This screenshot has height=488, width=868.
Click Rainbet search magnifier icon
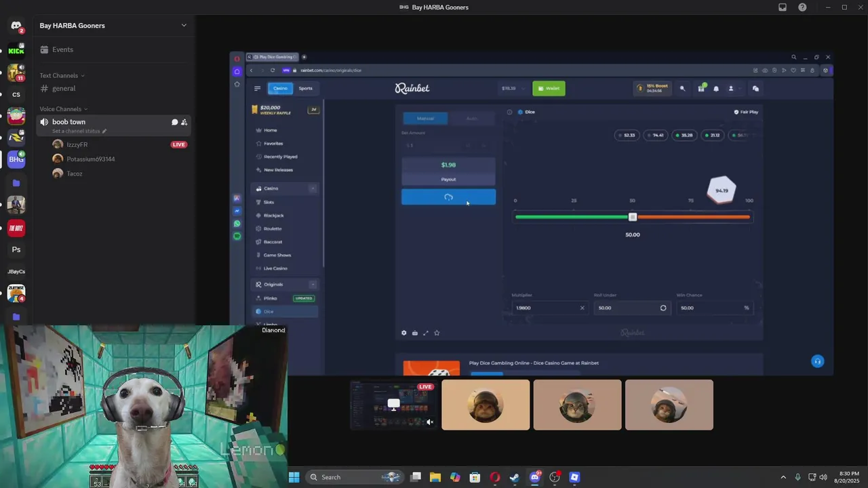click(682, 88)
